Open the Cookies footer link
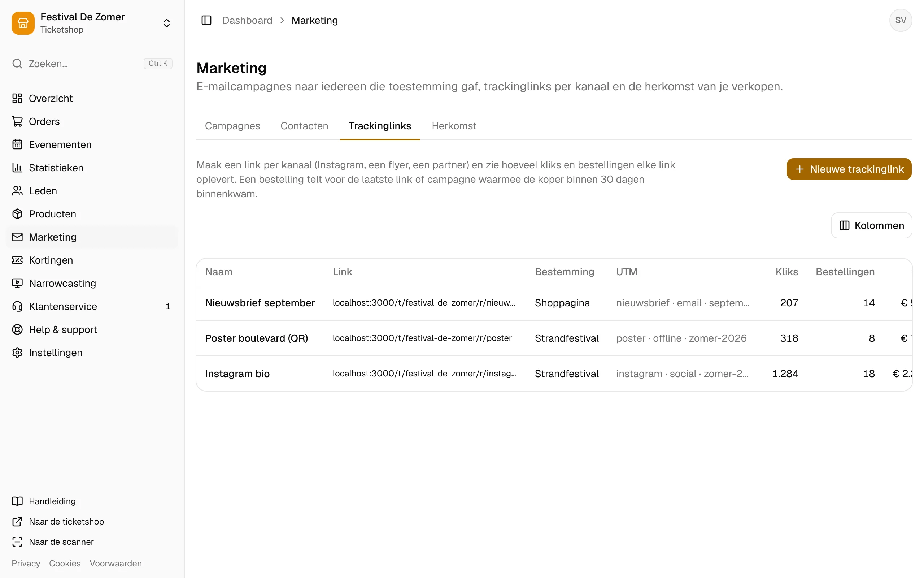 pos(65,563)
